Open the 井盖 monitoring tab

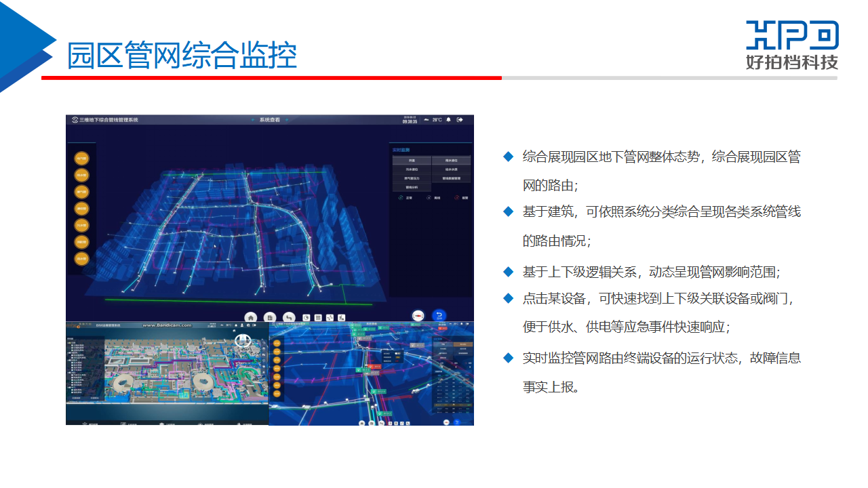(x=412, y=161)
